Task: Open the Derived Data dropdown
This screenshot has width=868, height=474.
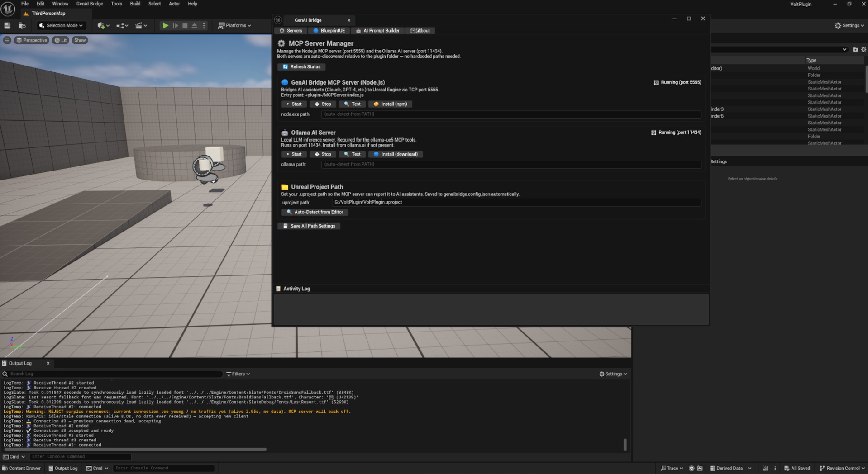Action: click(730, 469)
